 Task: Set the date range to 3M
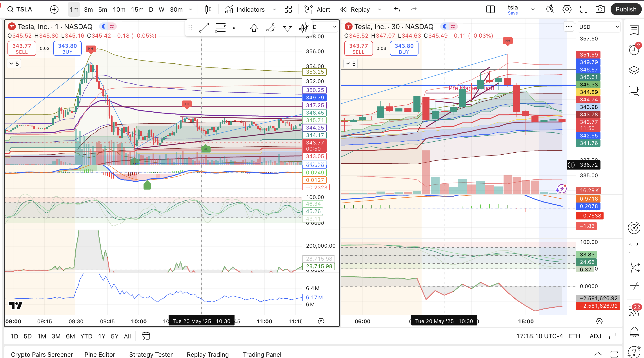click(56, 336)
